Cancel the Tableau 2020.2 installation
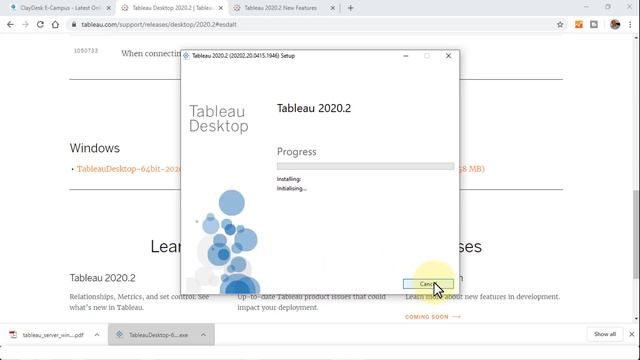This screenshot has width=640, height=360. 428,284
